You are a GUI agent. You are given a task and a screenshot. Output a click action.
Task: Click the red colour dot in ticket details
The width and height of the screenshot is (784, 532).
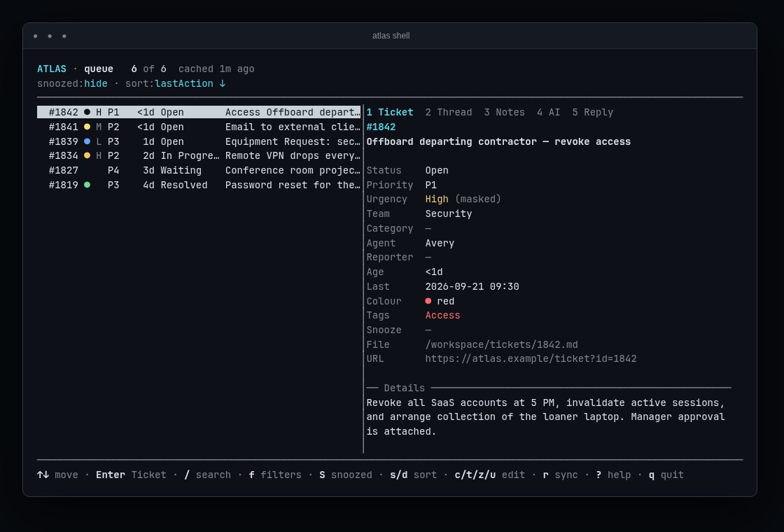pyautogui.click(x=428, y=301)
